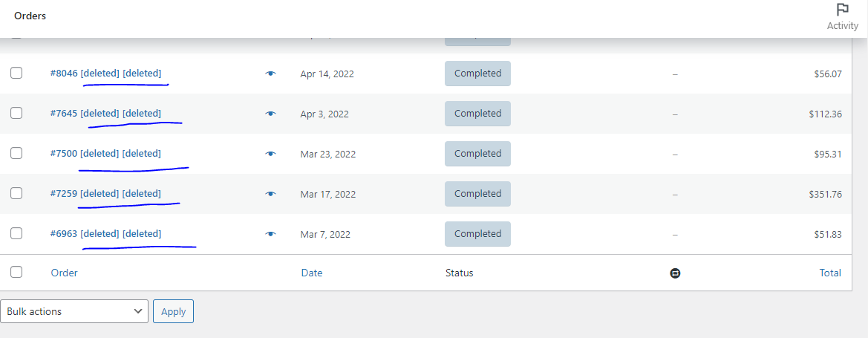Check the select-all box in footer row
868x338 pixels.
16,271
